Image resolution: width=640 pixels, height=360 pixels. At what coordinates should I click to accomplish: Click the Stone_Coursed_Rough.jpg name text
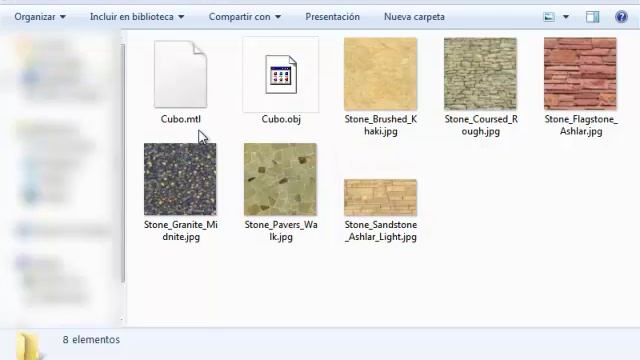click(481, 125)
